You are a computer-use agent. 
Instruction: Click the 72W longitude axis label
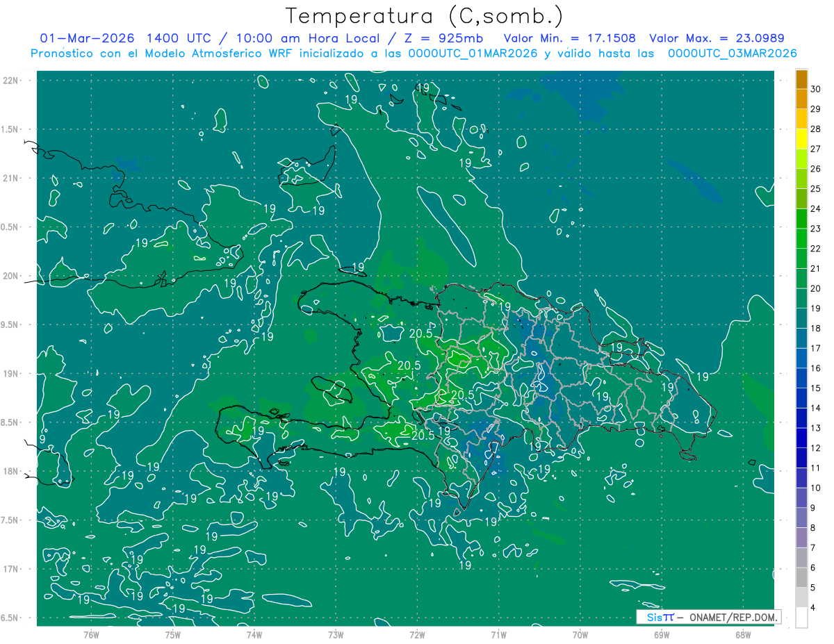tap(417, 635)
